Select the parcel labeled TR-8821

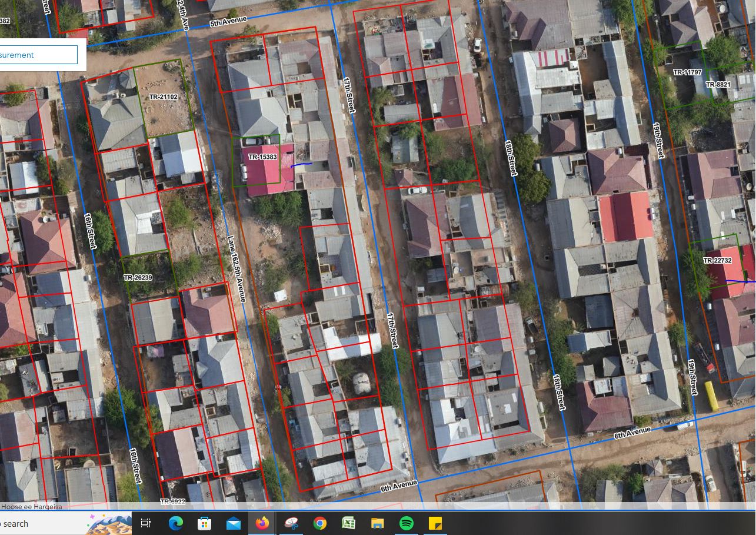click(718, 85)
